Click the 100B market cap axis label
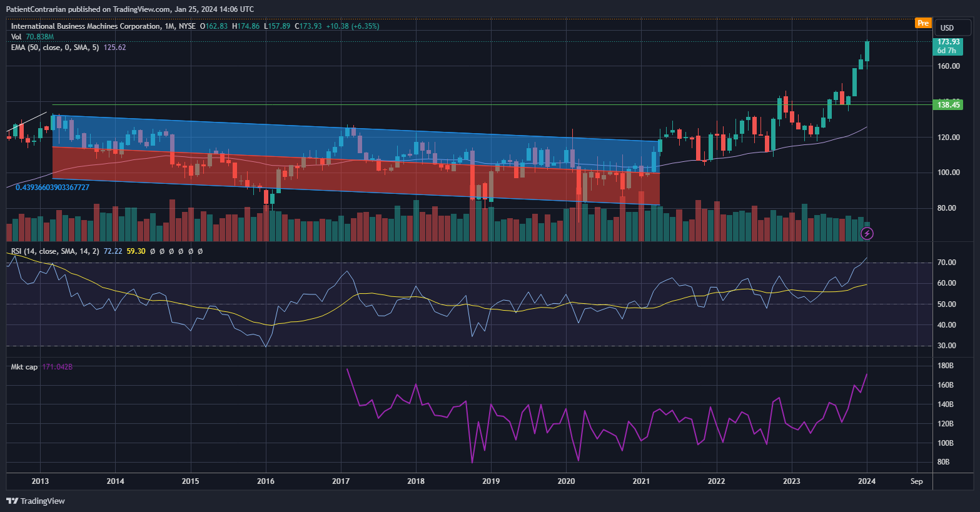Screen dimensions: 980x512 tap(946, 443)
